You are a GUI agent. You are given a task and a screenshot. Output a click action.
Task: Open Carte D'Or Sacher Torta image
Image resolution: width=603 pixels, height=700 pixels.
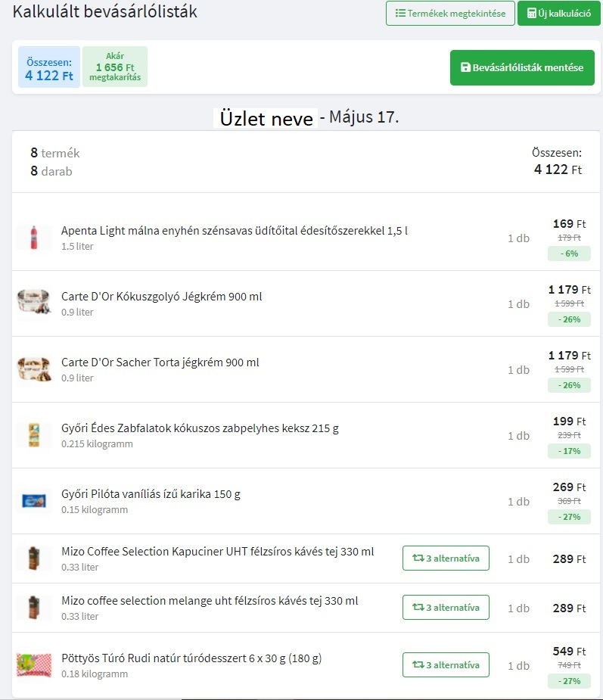(x=34, y=369)
